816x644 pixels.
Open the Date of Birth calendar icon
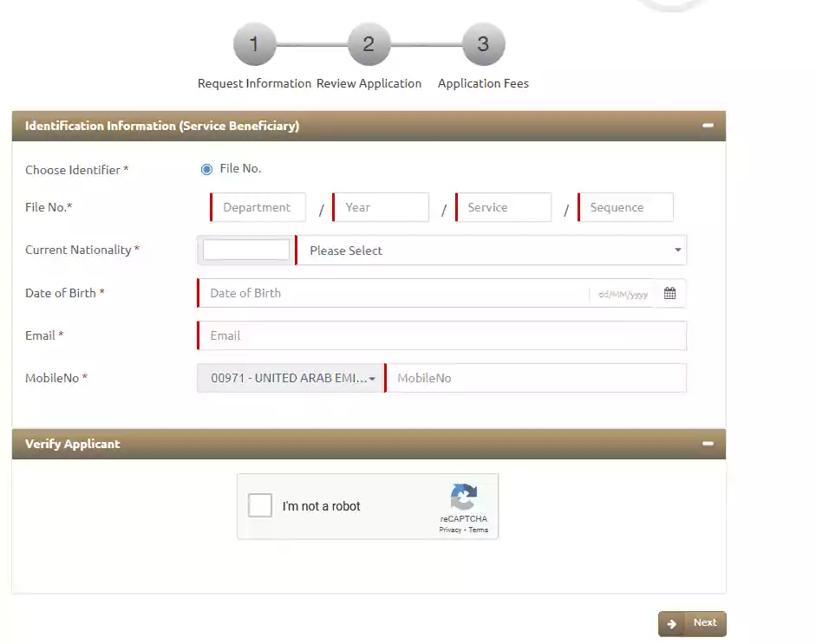669,293
